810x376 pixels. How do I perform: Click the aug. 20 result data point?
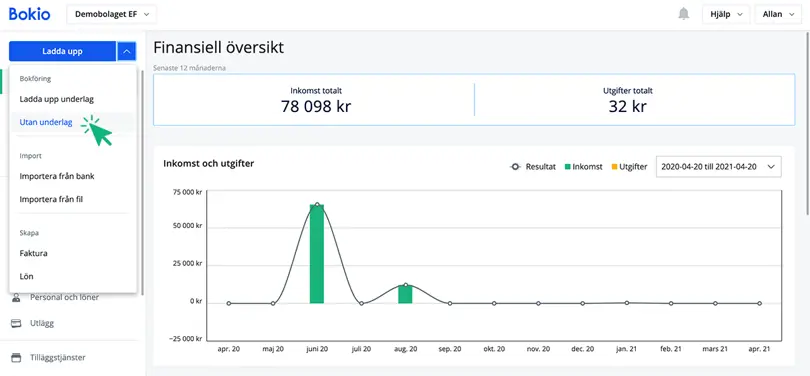(x=406, y=285)
